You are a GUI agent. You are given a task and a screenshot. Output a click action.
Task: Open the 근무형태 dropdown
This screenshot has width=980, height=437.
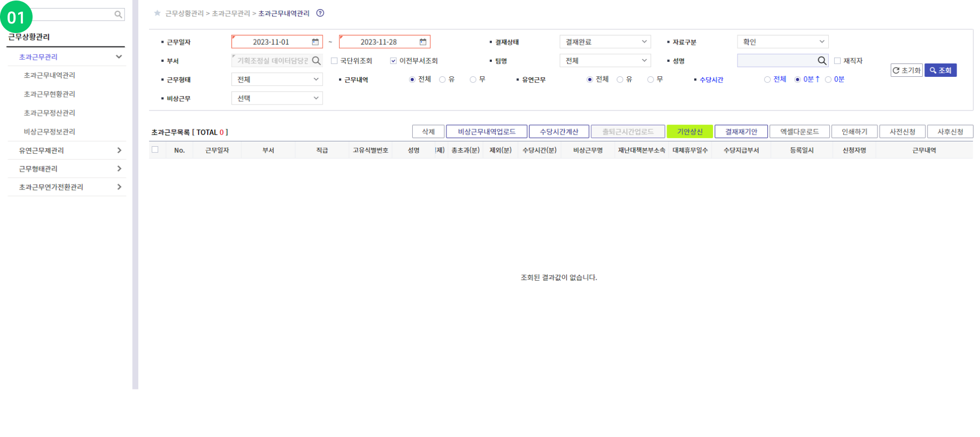(277, 80)
